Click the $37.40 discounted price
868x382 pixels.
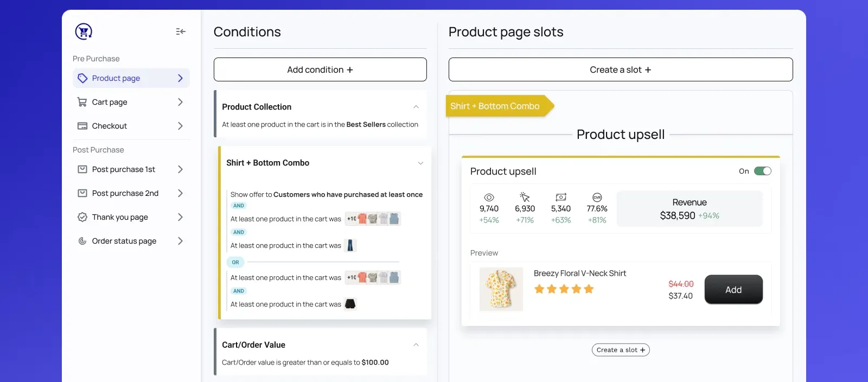[x=681, y=296]
